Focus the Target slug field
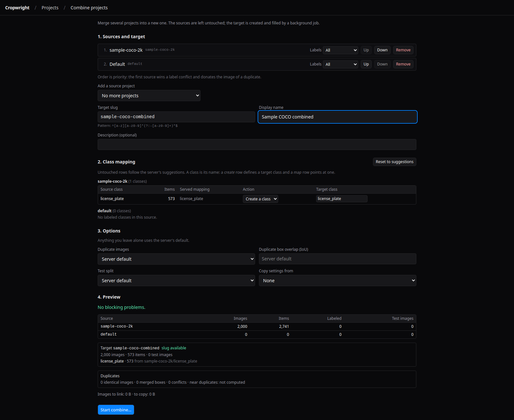Image resolution: width=514 pixels, height=420 pixels. [x=176, y=117]
